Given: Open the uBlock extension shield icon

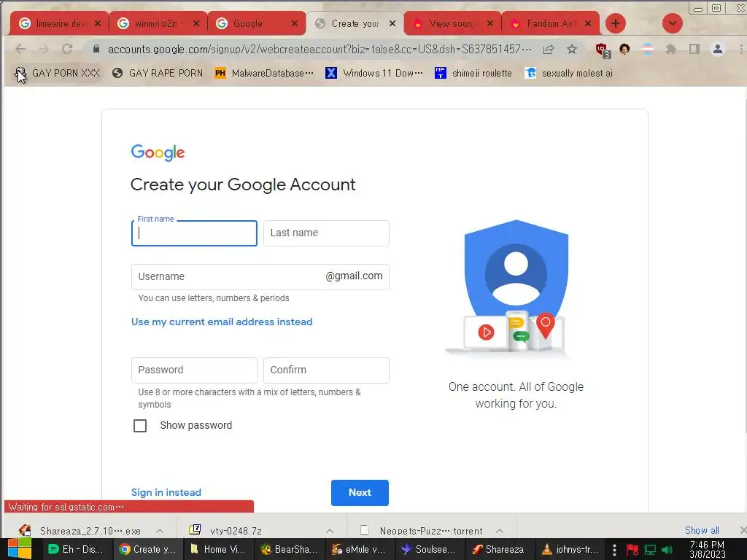Looking at the screenshot, I should (x=602, y=50).
